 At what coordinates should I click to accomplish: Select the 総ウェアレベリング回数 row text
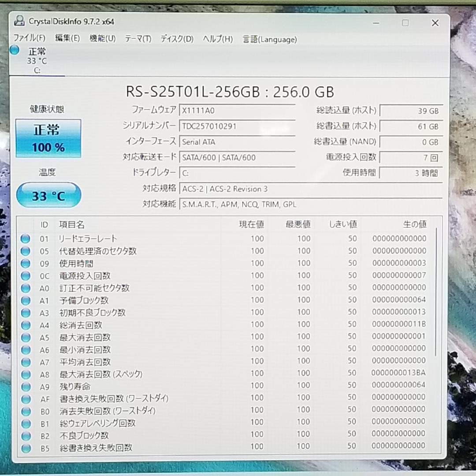point(97,423)
